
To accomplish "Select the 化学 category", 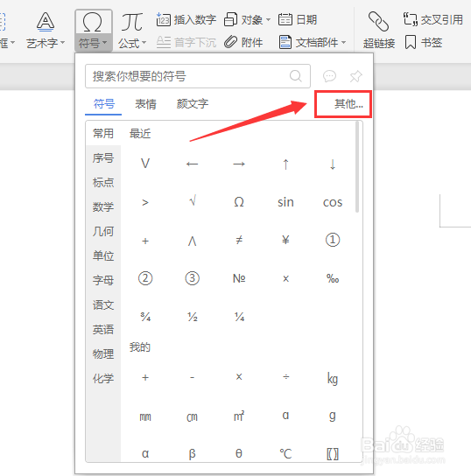I will point(103,379).
